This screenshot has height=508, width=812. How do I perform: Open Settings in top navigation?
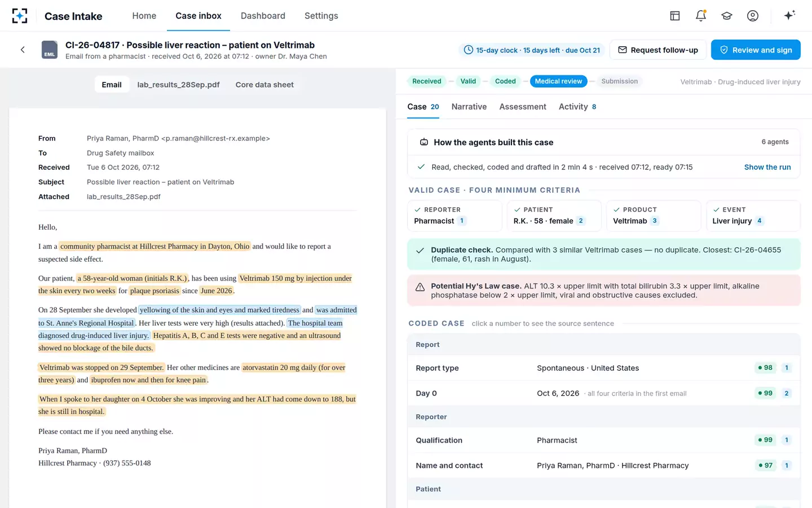[x=321, y=16]
